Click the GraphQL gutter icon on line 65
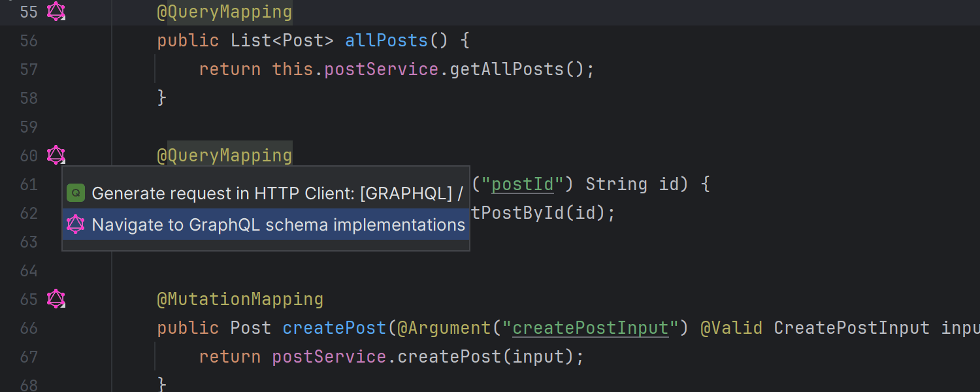This screenshot has width=980, height=392. pyautogui.click(x=56, y=299)
